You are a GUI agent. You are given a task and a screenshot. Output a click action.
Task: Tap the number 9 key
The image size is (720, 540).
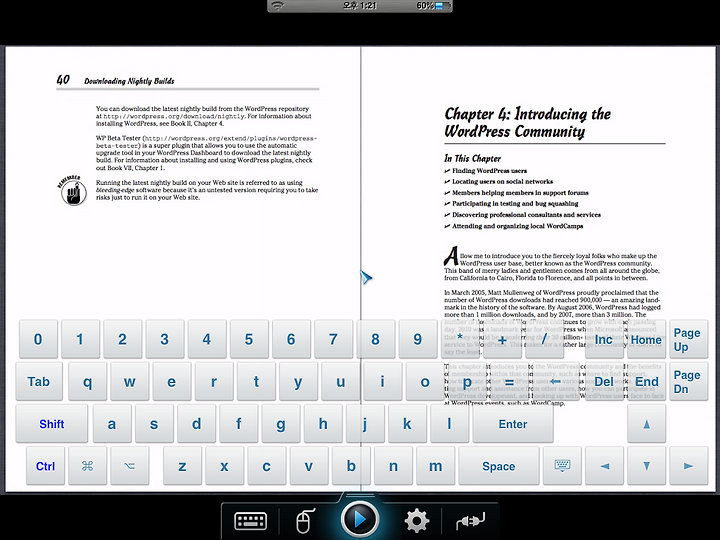click(417, 339)
